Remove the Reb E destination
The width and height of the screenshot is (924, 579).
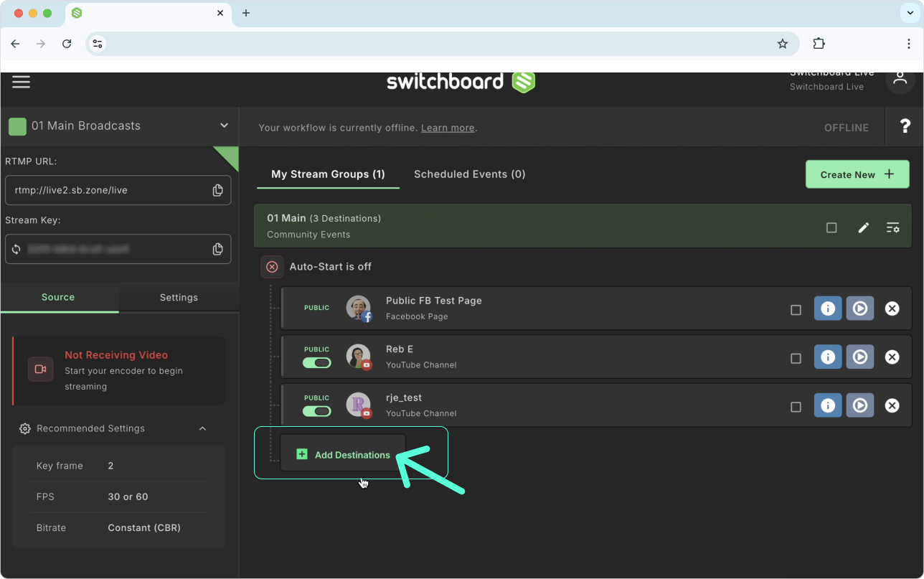(892, 357)
